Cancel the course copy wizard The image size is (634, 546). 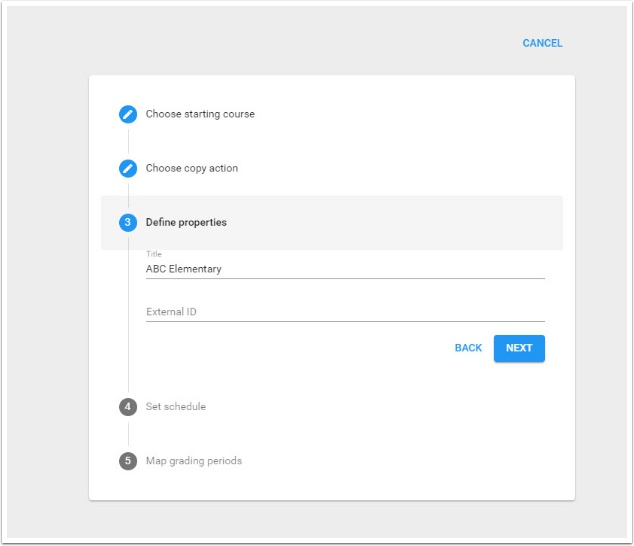point(542,43)
